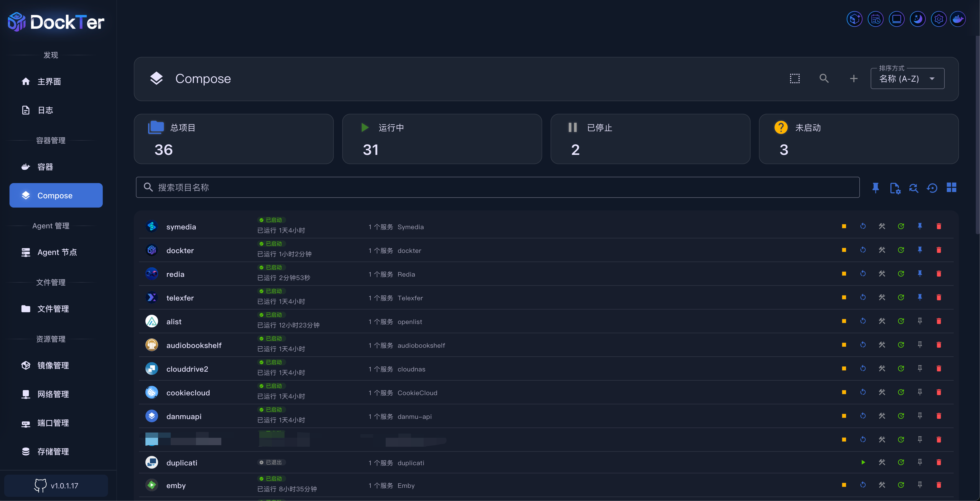
Task: Restart the dockter project
Action: 863,250
